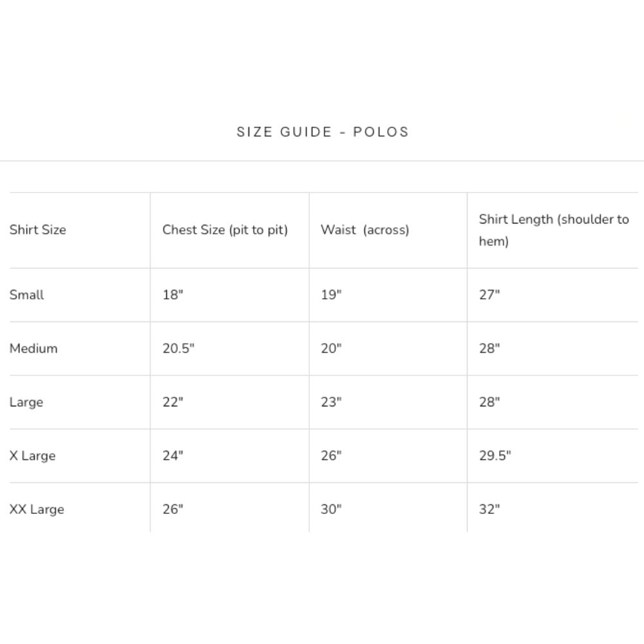This screenshot has width=644, height=644.
Task: Click the Medium size row label
Action: (x=33, y=348)
